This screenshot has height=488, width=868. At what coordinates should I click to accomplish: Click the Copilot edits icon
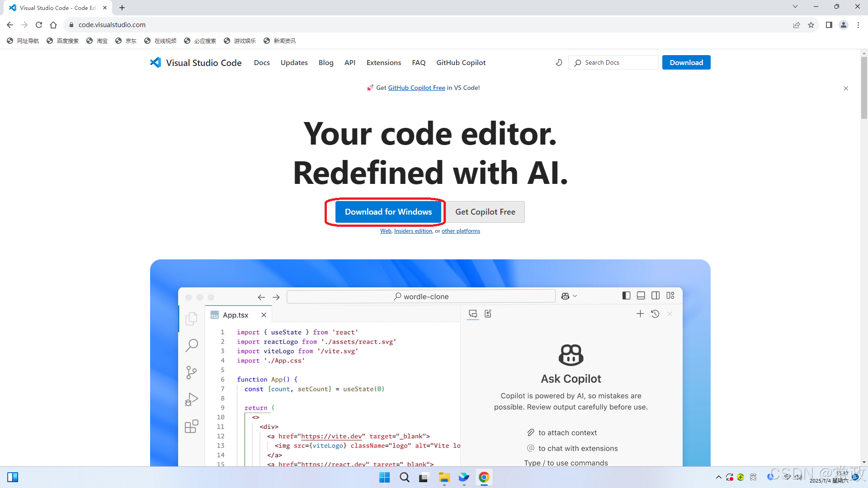(488, 314)
